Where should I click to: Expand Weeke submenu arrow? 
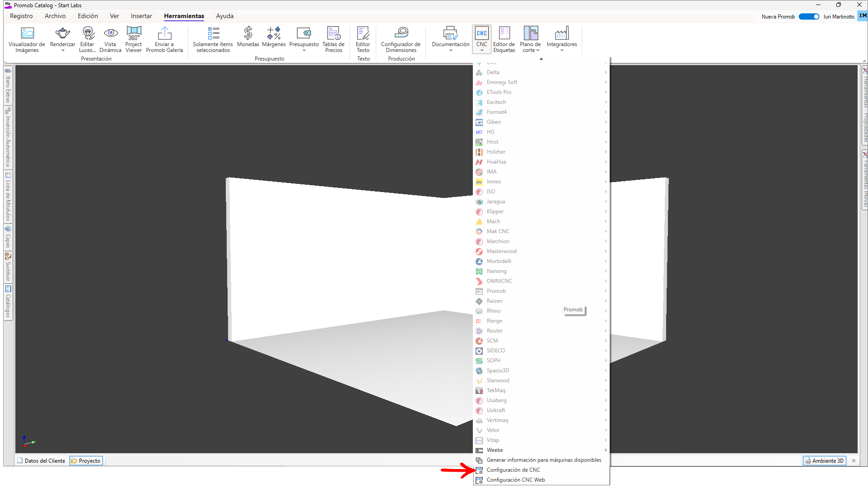pyautogui.click(x=606, y=450)
